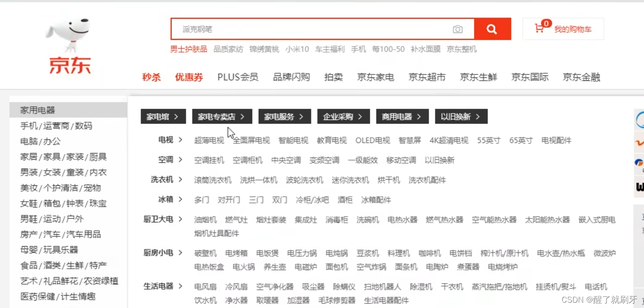This screenshot has height=308, width=644.
Task: Click the shopping cart icon
Action: [539, 29]
